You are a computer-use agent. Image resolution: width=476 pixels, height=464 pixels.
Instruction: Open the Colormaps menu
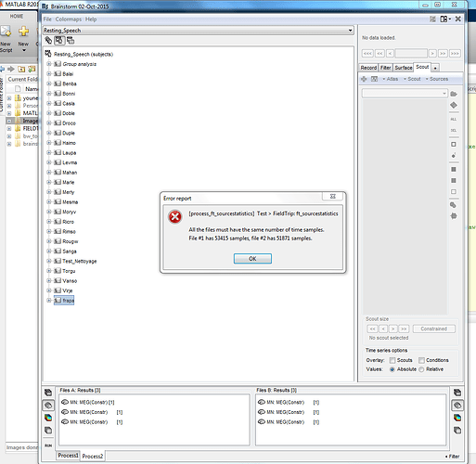69,19
